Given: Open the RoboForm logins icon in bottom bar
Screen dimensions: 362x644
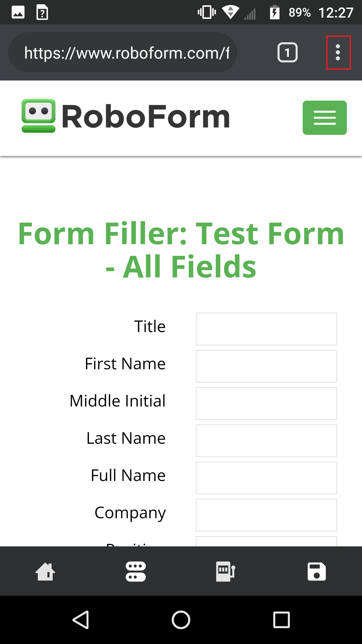Looking at the screenshot, I should [x=136, y=571].
